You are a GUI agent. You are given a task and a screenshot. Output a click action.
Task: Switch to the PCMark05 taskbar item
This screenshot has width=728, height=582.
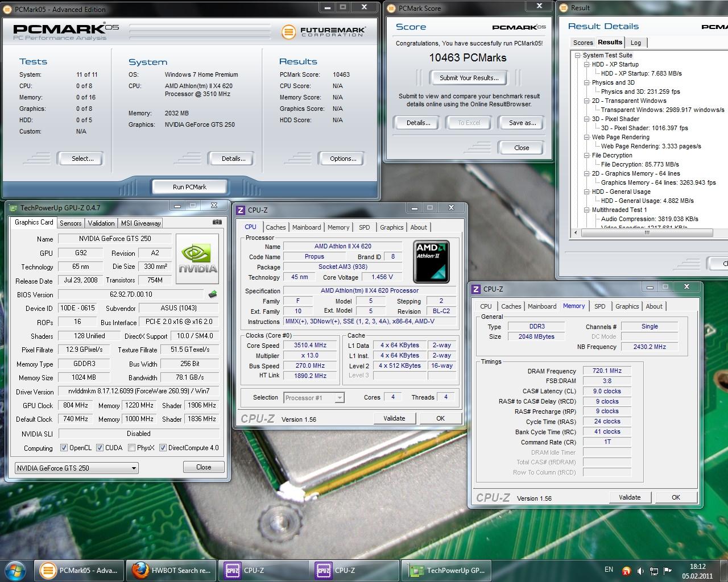point(79,570)
